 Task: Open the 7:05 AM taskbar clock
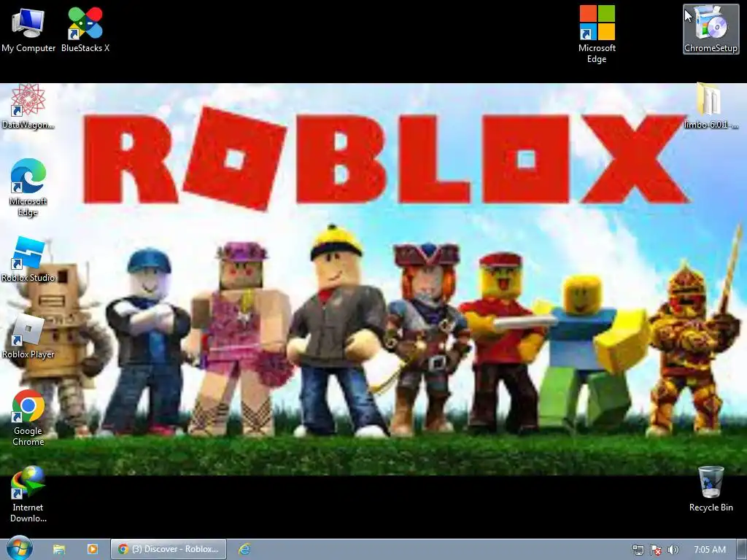click(710, 550)
